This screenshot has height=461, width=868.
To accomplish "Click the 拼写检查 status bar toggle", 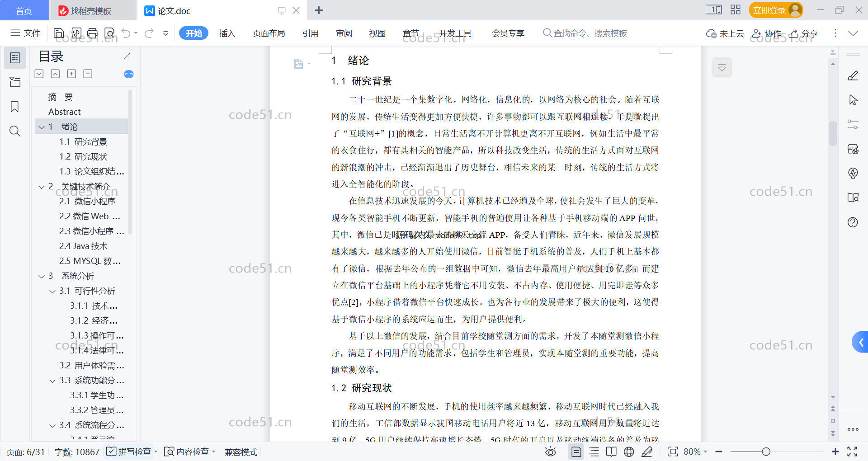I will pyautogui.click(x=129, y=452).
